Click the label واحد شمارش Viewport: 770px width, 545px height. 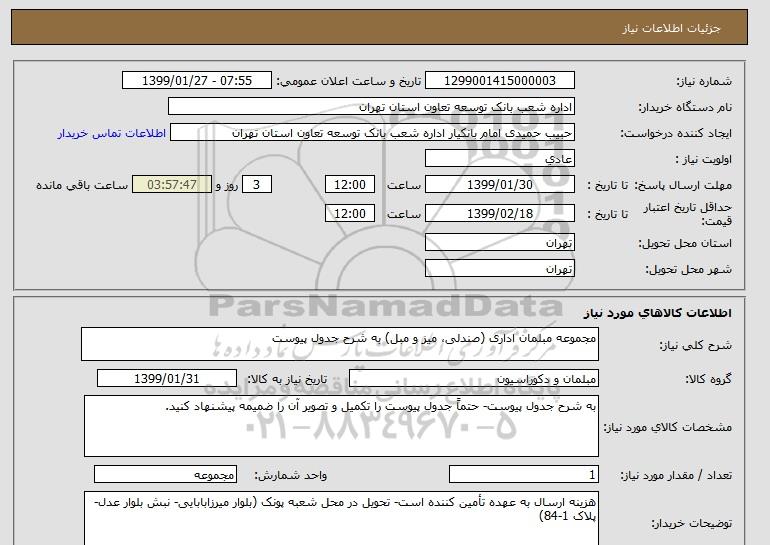coord(291,475)
